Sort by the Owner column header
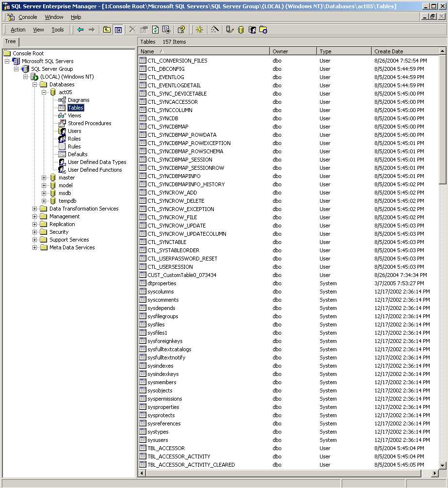Viewport: 448px width, 488px height. pyautogui.click(x=293, y=51)
